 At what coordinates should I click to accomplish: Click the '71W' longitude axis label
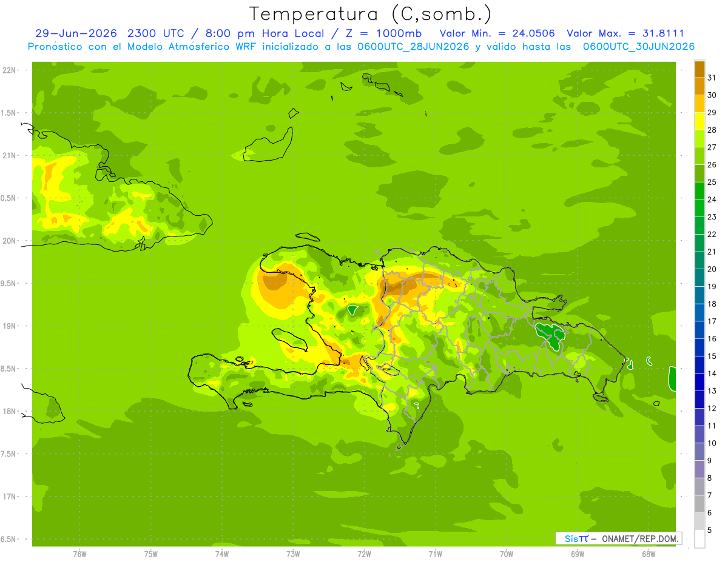pos(435,554)
